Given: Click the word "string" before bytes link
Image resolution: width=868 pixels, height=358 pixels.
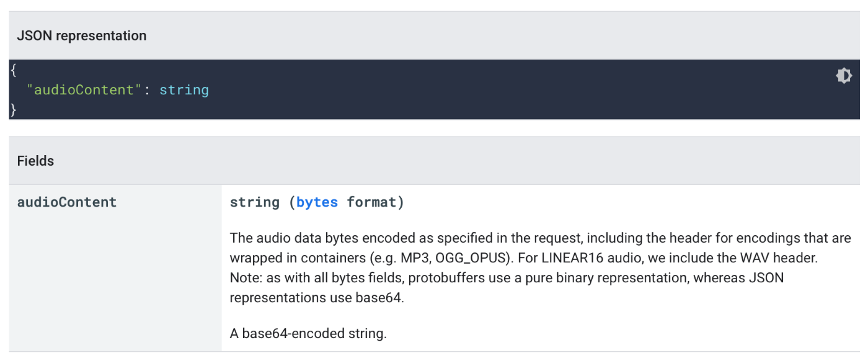Looking at the screenshot, I should (x=254, y=202).
